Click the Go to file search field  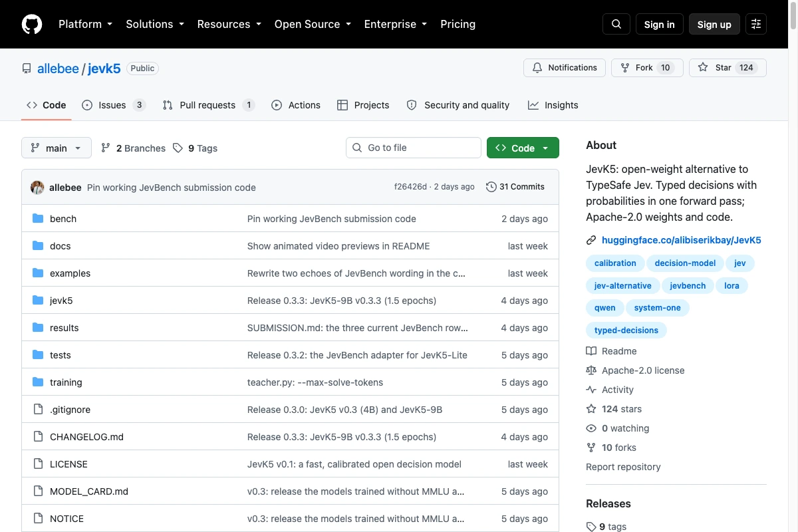click(413, 148)
